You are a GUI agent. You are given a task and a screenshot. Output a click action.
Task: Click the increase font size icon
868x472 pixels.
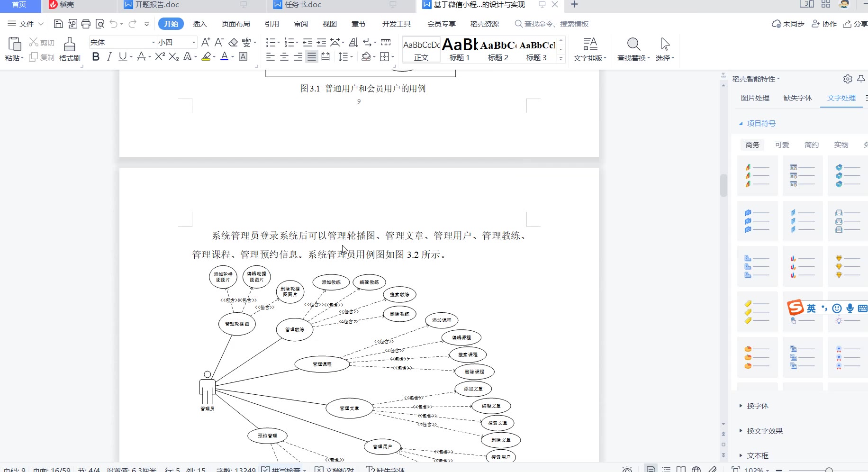[x=205, y=42]
